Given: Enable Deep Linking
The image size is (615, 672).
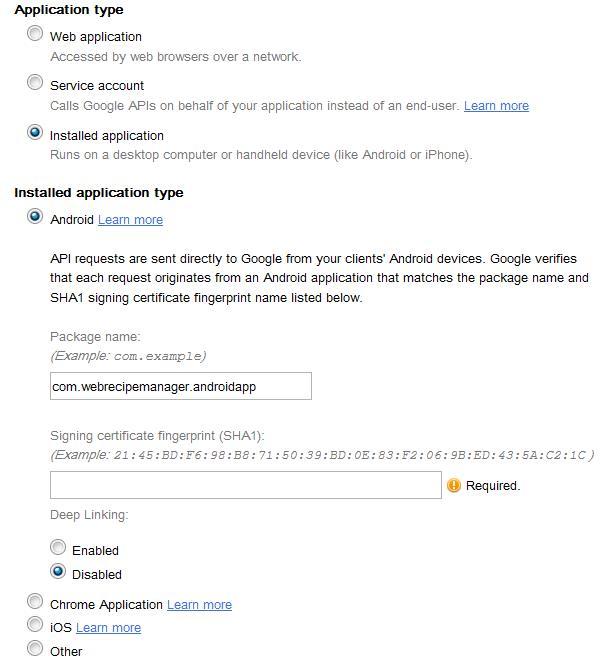Looking at the screenshot, I should (x=59, y=548).
